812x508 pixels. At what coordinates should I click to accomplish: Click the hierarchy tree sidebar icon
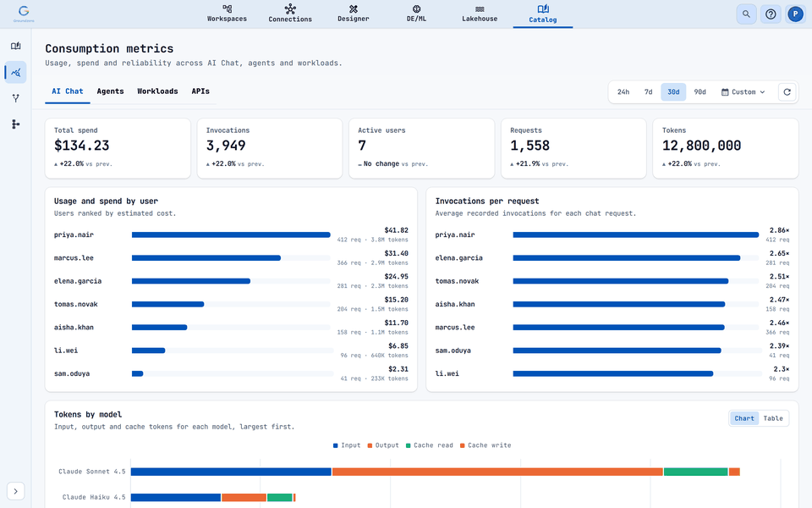15,124
